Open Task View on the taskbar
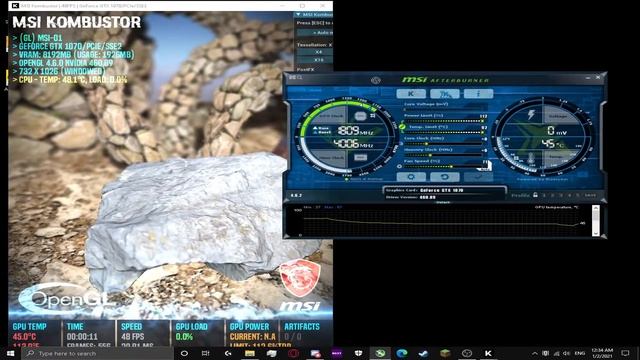Viewport: 640px width, 360px height. (205, 353)
